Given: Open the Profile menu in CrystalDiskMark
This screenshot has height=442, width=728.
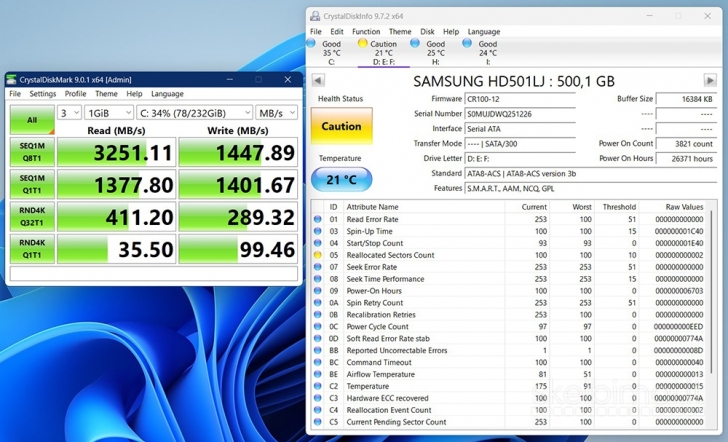Looking at the screenshot, I should (x=75, y=94).
